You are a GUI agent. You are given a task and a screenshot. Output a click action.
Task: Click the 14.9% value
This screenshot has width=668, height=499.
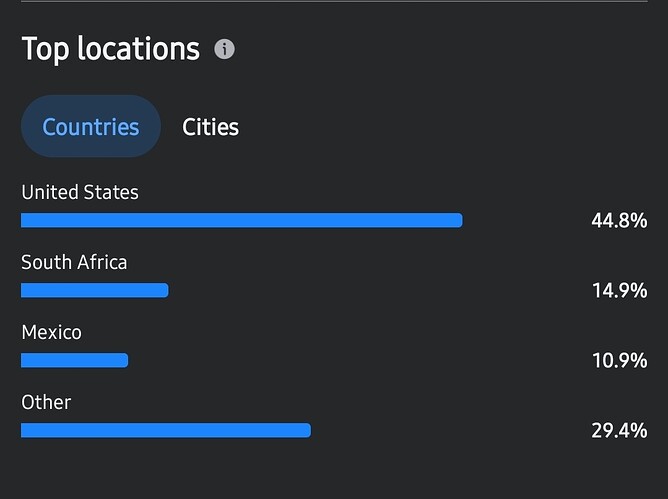point(619,290)
